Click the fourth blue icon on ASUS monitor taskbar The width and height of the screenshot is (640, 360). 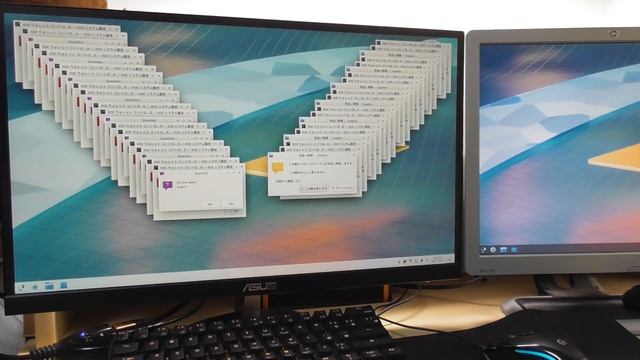pyautogui.click(x=64, y=285)
